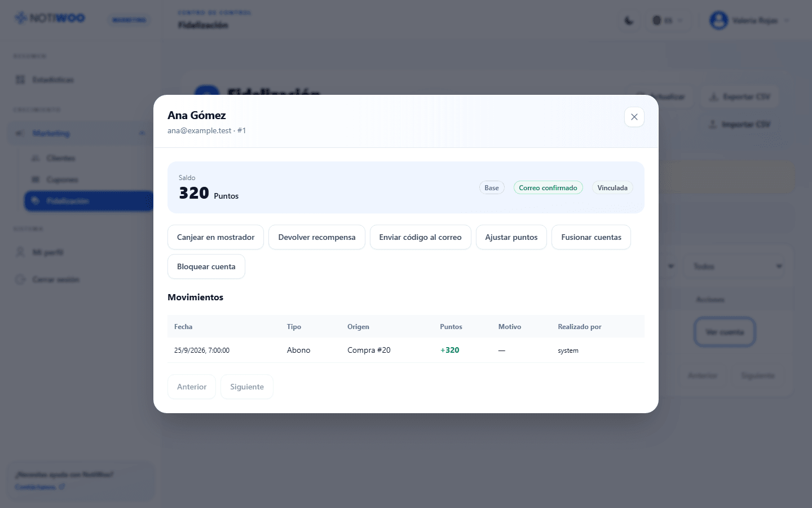Screen dimensions: 812x508
Task: Open Ajustar puntos action
Action: tap(511, 237)
